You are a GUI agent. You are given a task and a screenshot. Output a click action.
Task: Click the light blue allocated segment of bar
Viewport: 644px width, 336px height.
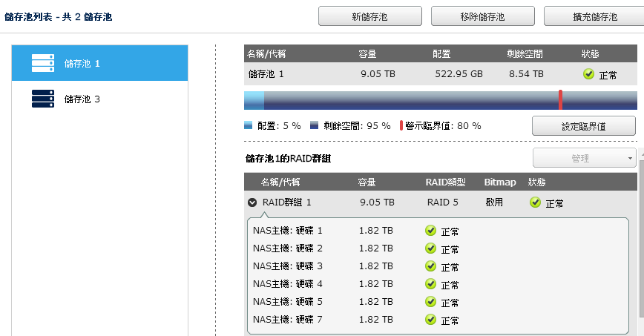(x=254, y=100)
